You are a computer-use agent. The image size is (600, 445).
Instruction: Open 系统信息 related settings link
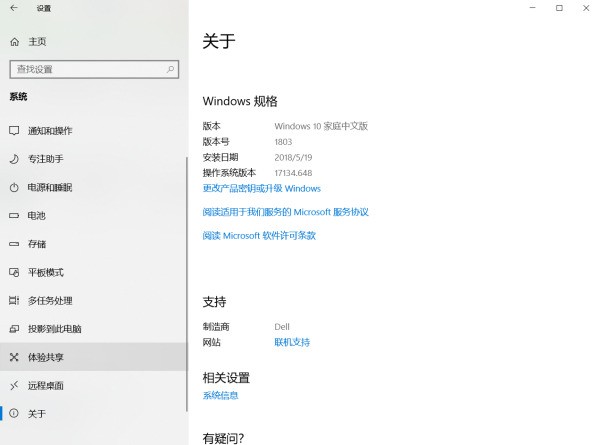pyautogui.click(x=220, y=396)
